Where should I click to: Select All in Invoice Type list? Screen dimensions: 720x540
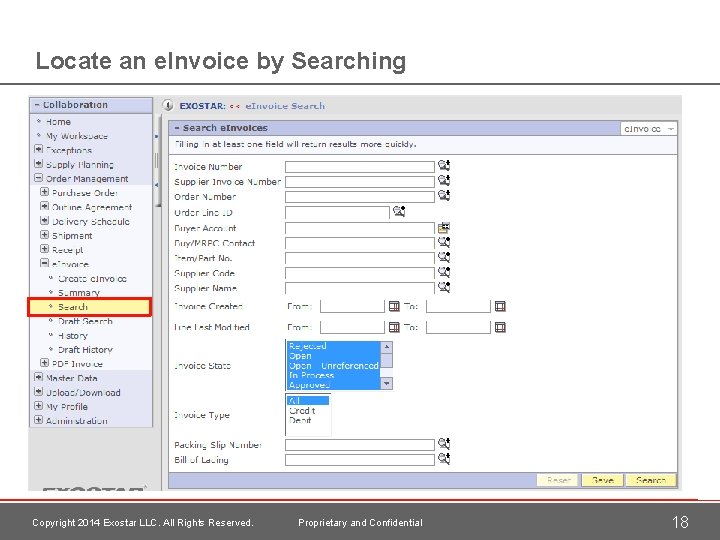[x=308, y=400]
